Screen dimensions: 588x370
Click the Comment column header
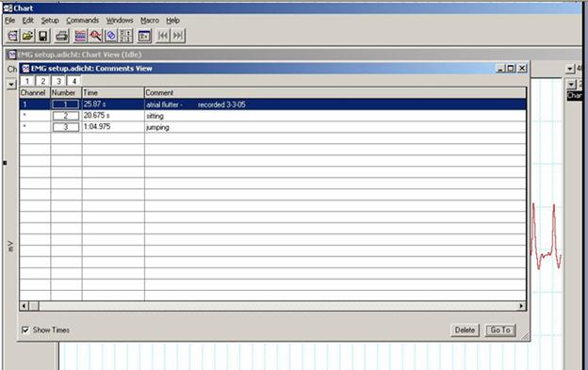click(335, 93)
